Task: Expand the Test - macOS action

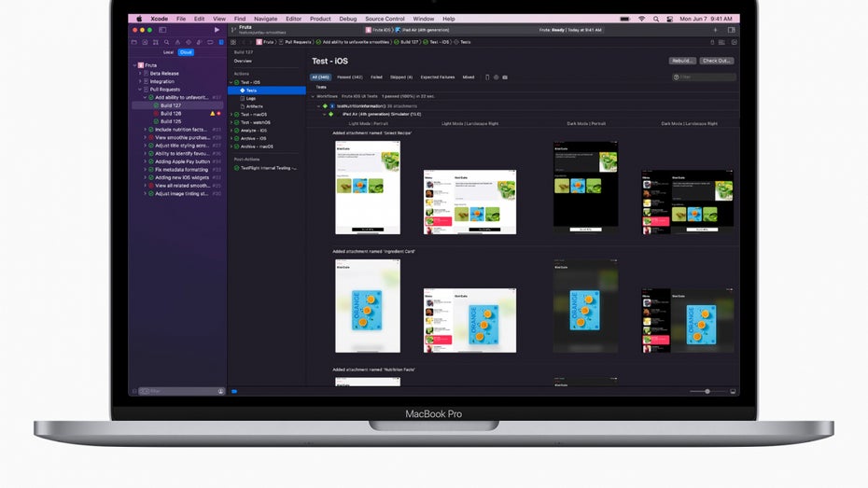Action: coord(231,114)
